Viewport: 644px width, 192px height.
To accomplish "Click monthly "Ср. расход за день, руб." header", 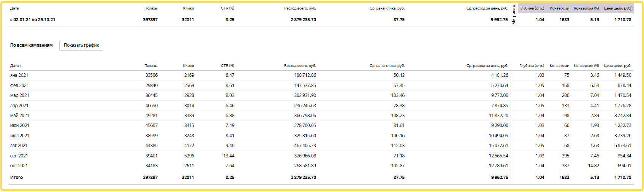I will tap(487, 66).
